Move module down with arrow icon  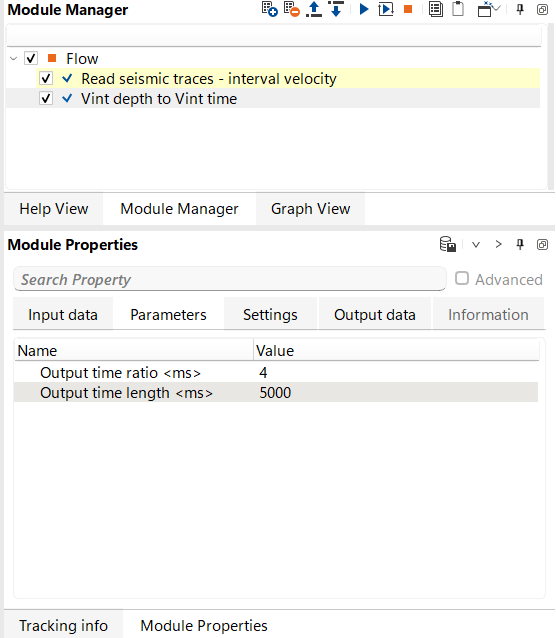click(336, 9)
